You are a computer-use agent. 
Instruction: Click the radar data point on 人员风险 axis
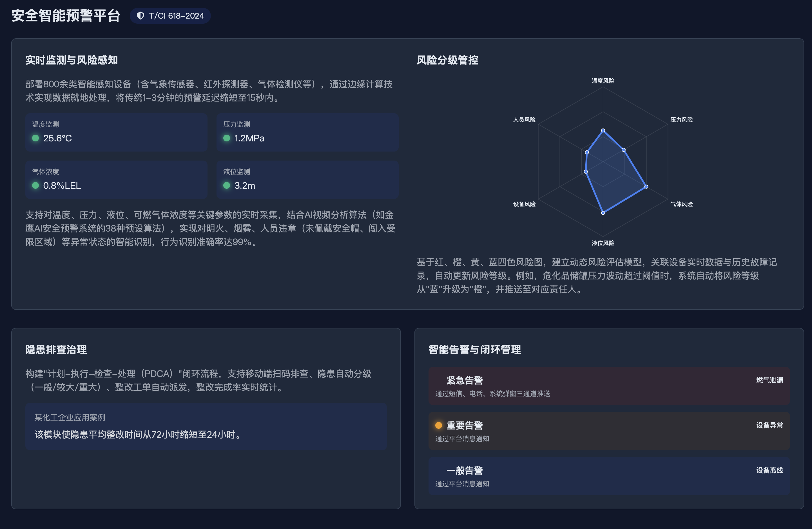click(587, 152)
